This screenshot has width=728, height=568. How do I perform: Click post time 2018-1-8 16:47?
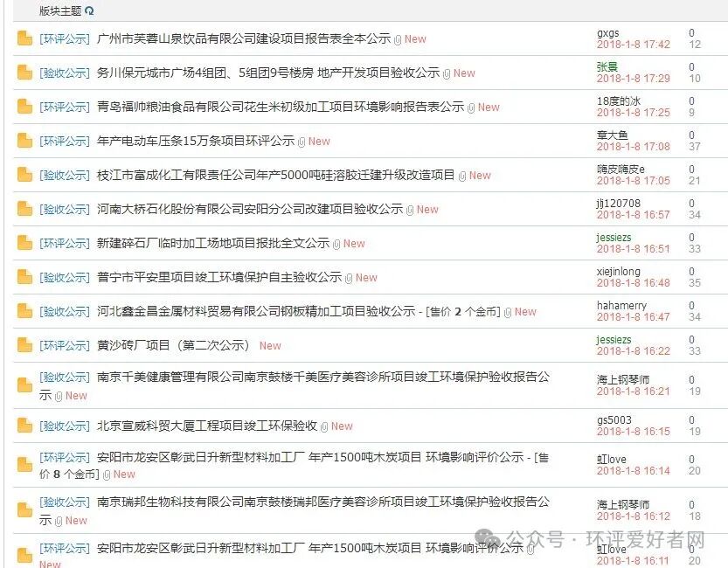pos(634,317)
